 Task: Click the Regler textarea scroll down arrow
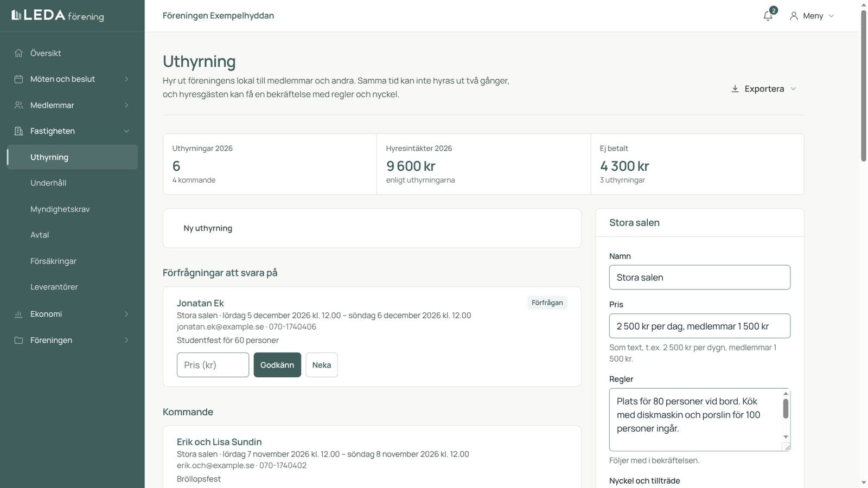coord(786,437)
